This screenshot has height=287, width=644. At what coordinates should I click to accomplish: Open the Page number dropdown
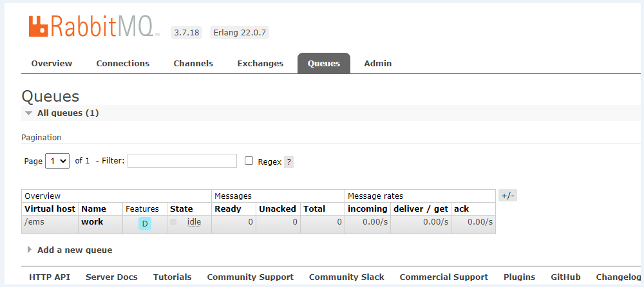tap(57, 161)
